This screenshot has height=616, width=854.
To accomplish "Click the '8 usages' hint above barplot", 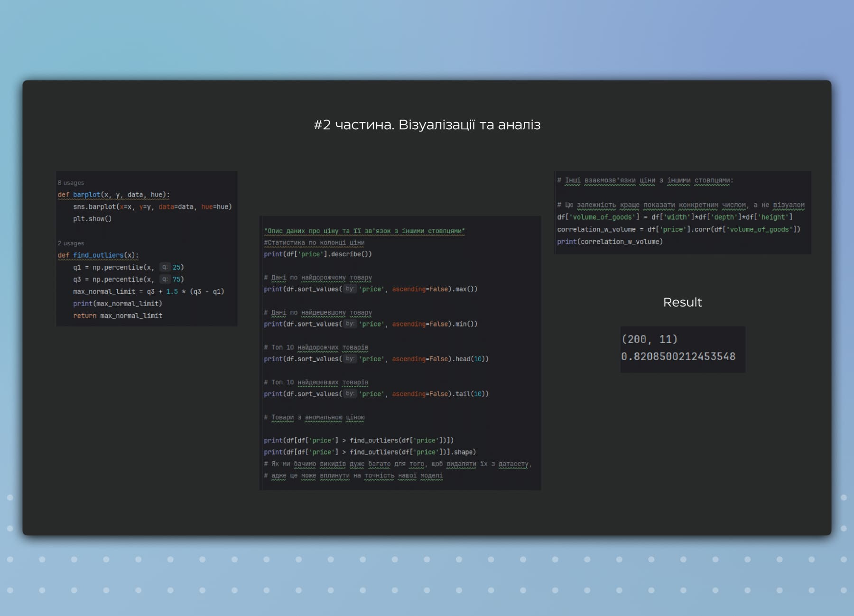I will click(71, 183).
